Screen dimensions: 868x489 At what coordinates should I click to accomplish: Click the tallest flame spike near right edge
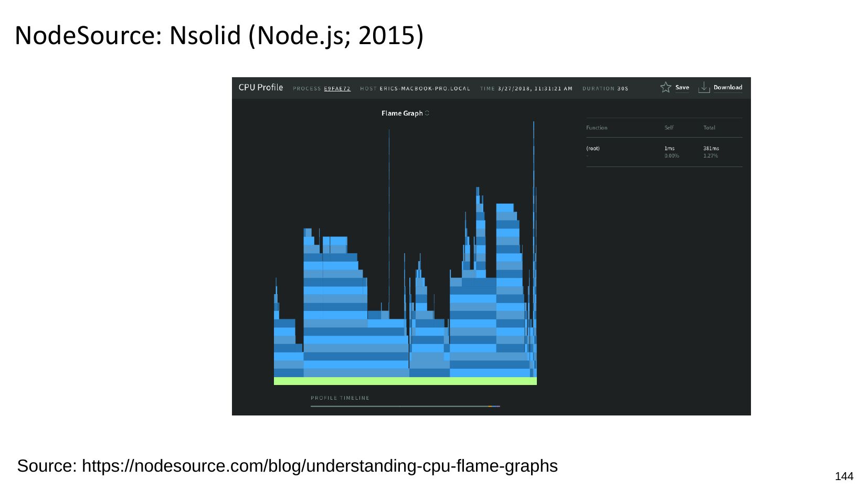click(x=534, y=158)
